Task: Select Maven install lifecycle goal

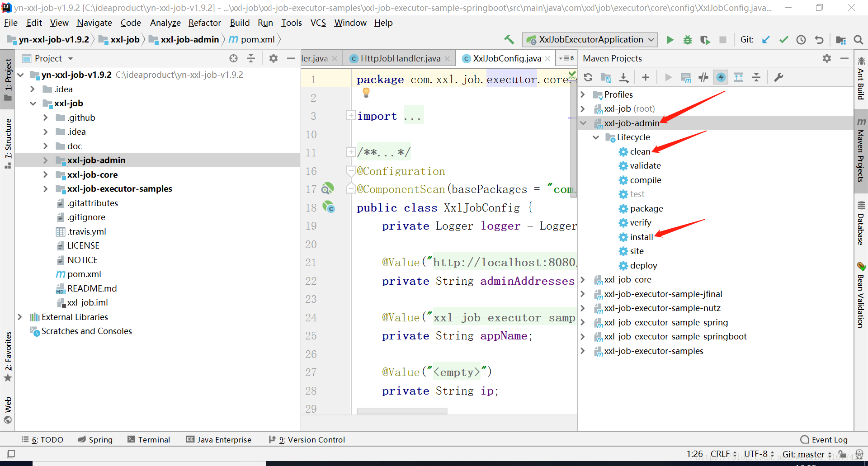Action: point(642,237)
